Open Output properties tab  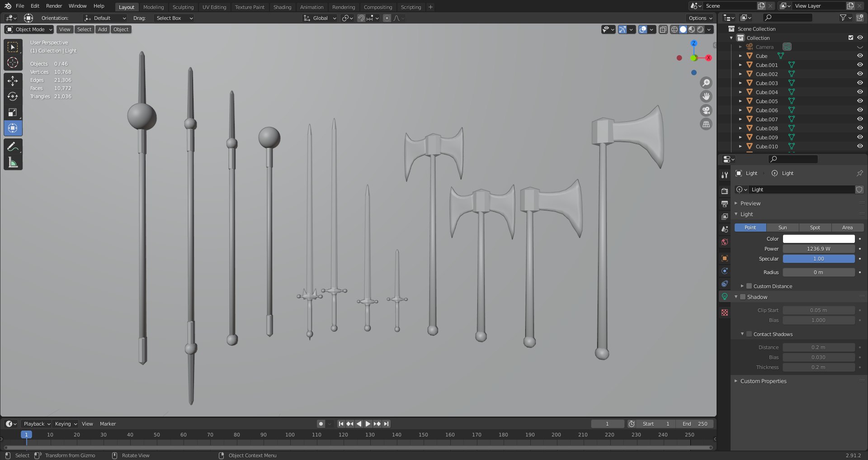coord(725,204)
